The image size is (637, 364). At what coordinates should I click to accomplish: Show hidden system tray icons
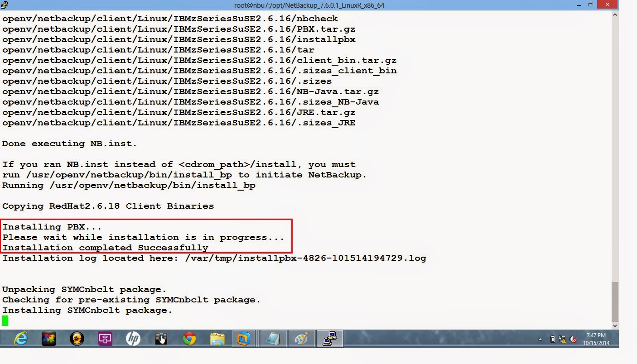pyautogui.click(x=540, y=339)
